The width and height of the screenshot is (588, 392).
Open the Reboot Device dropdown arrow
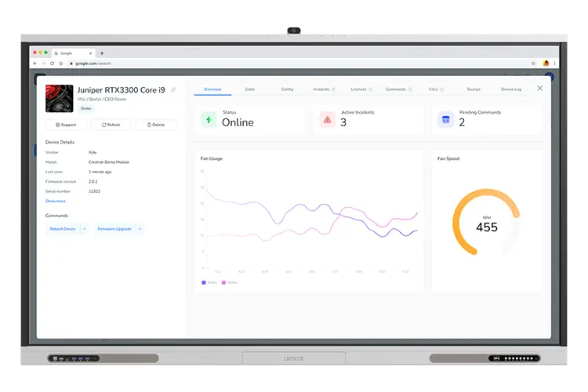85,229
